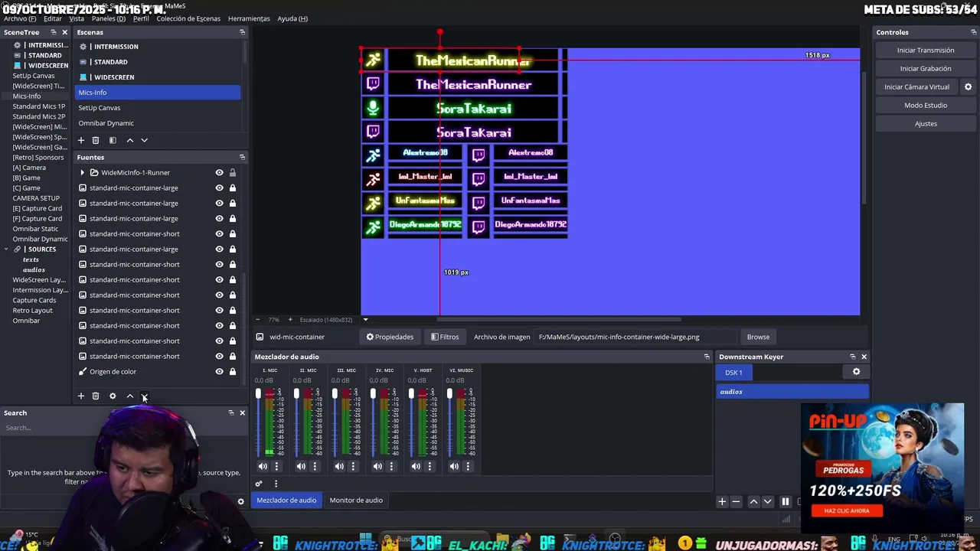This screenshot has height=551, width=980.
Task: Move Downstream Keyer item down
Action: click(x=767, y=501)
